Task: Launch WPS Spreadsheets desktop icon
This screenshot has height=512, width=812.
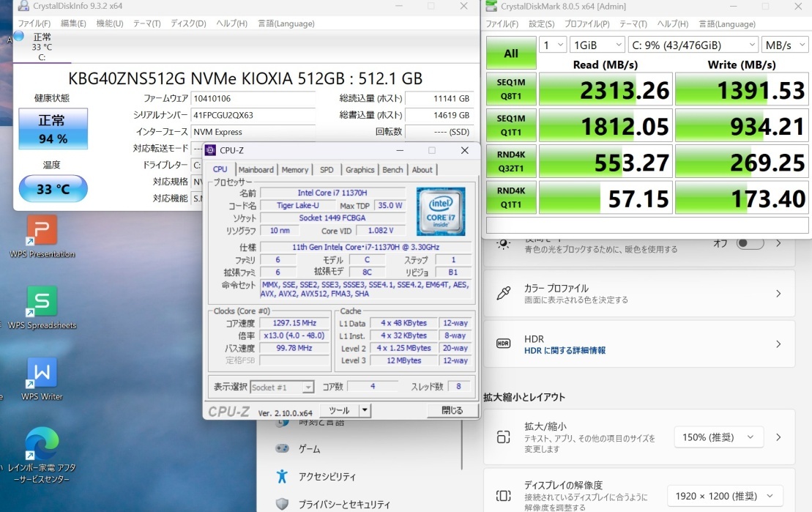Action: [40, 303]
